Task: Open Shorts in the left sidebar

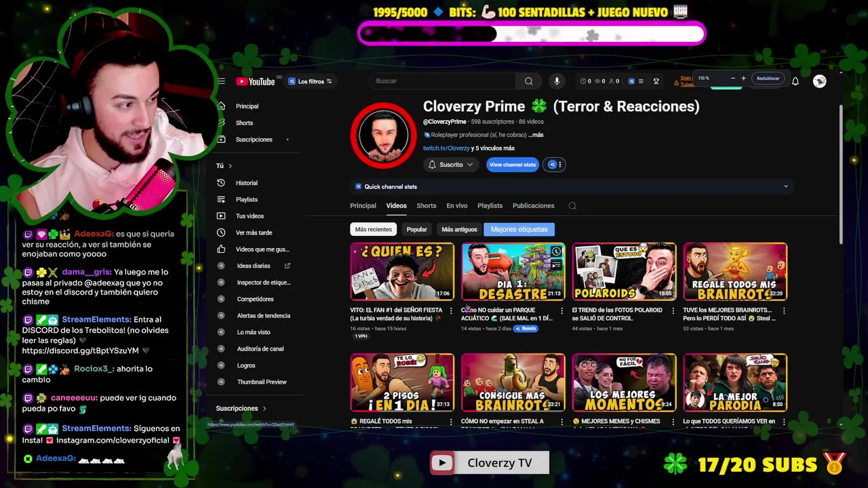Action: pyautogui.click(x=244, y=123)
